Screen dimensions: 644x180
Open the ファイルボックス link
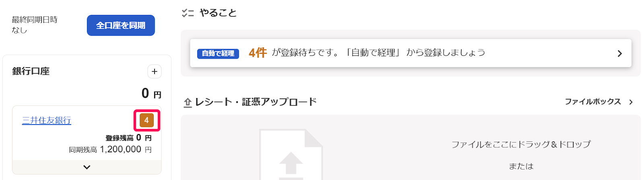[593, 102]
